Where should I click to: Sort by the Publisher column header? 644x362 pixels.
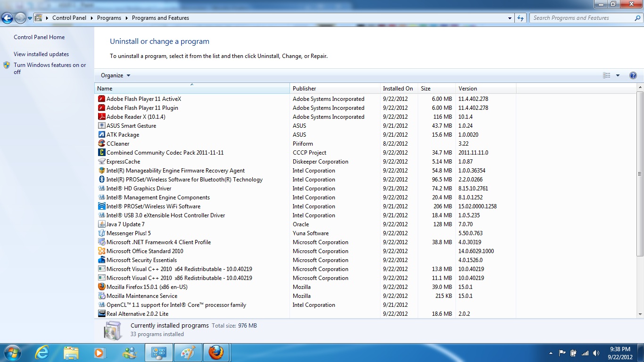pos(335,89)
